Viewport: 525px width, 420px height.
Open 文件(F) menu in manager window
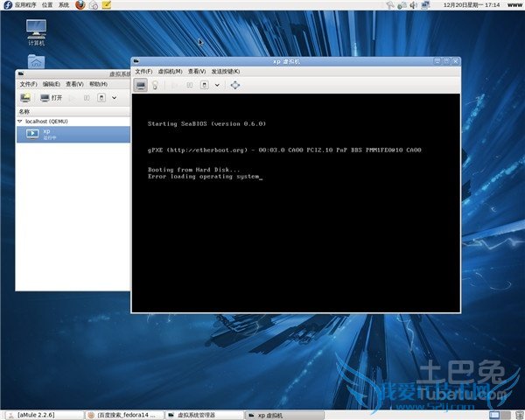[28, 84]
